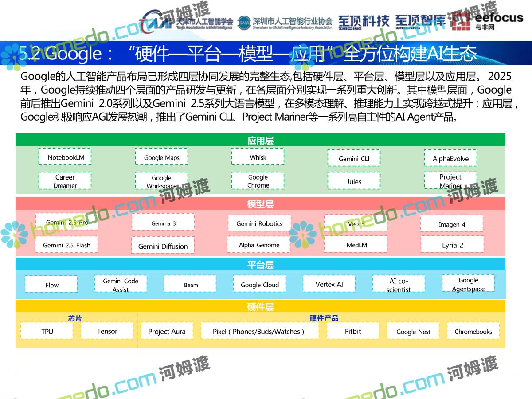532x399 pixels.
Task: Click the NotebookLM box
Action: point(66,157)
